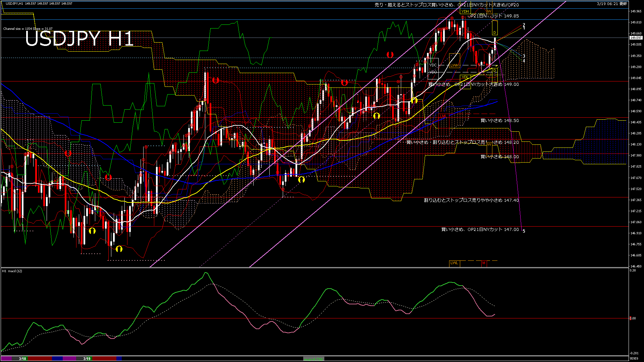644x362 pixels.
Task: Click the 146.450 price axis value
Action: pos(636,266)
